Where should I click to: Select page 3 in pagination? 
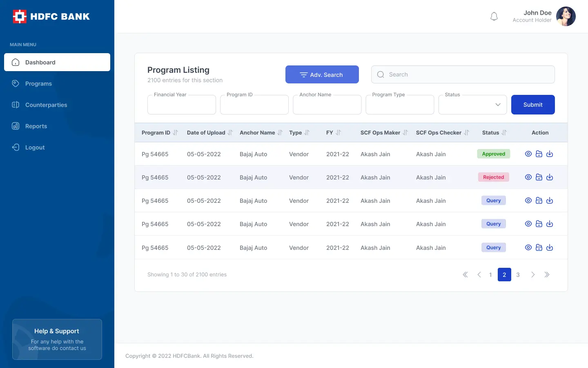(518, 275)
